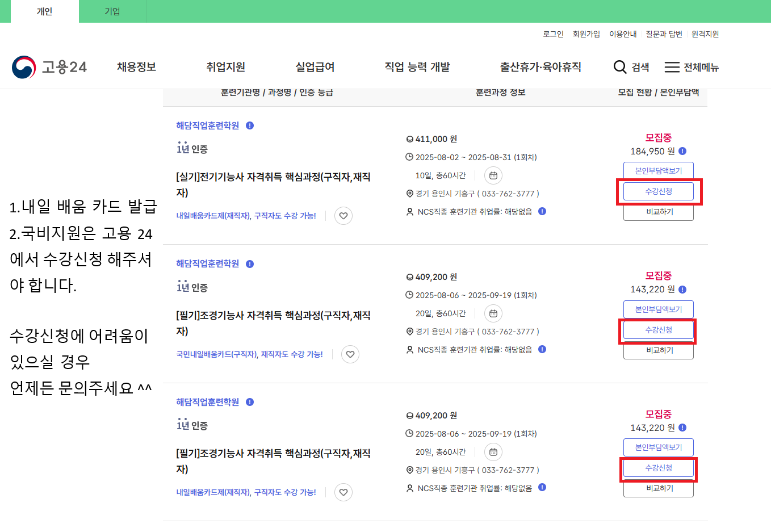The height and width of the screenshot is (532, 771).
Task: Open calendar icon in 조경기능사 내일배움카드제(재직자) course
Action: coord(493,452)
